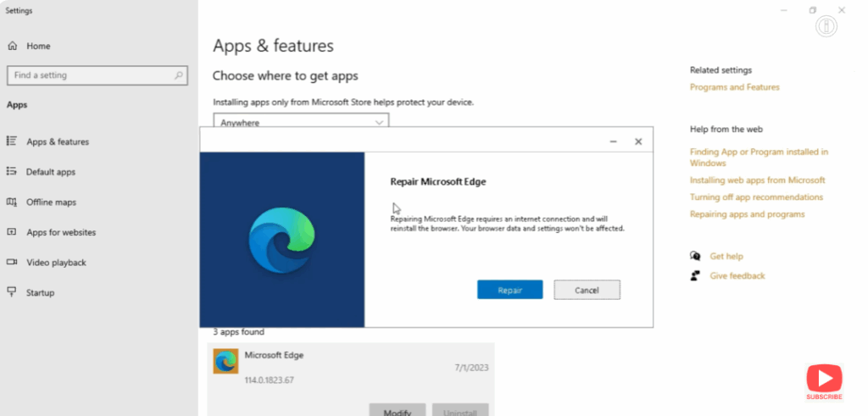
Task: Click the Apps & features sidebar icon
Action: point(12,141)
